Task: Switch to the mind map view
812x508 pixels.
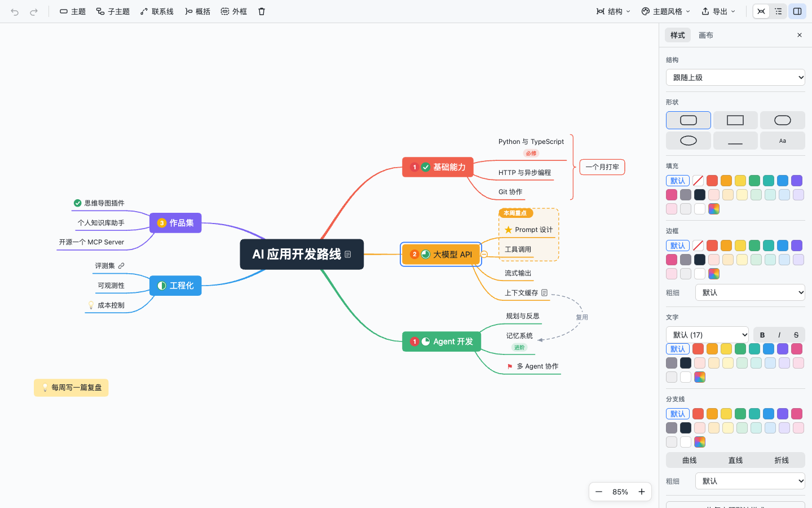Action: click(x=761, y=11)
